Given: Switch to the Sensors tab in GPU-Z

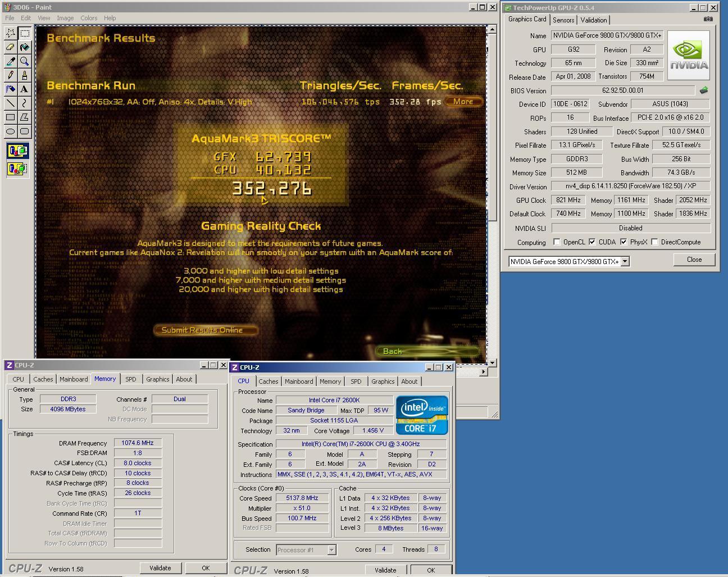Looking at the screenshot, I should coord(563,20).
